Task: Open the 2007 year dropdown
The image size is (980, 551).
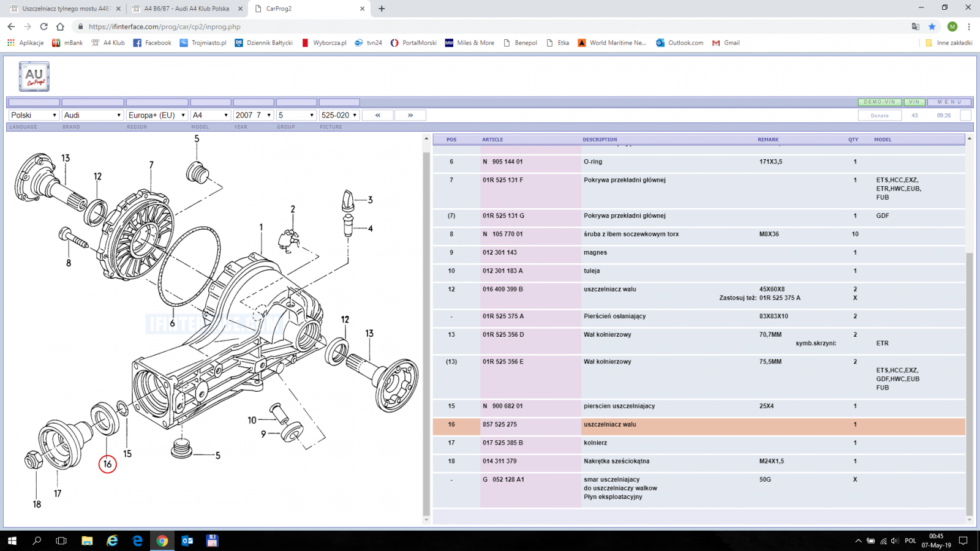Action: click(253, 115)
